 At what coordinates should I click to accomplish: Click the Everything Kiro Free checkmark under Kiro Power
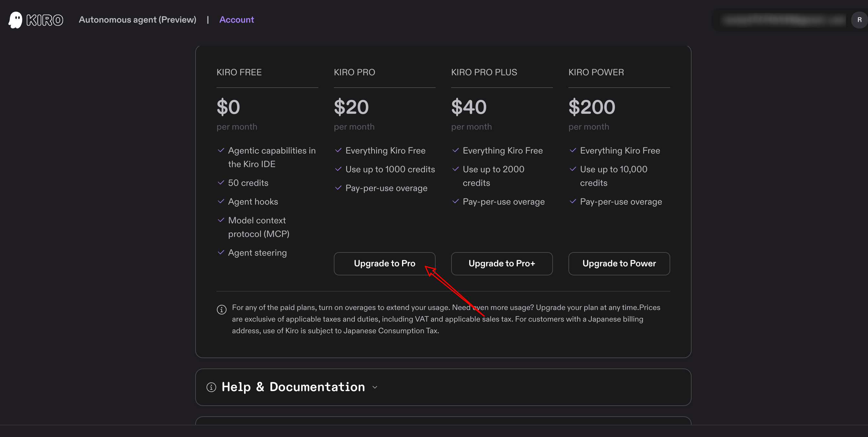(573, 150)
